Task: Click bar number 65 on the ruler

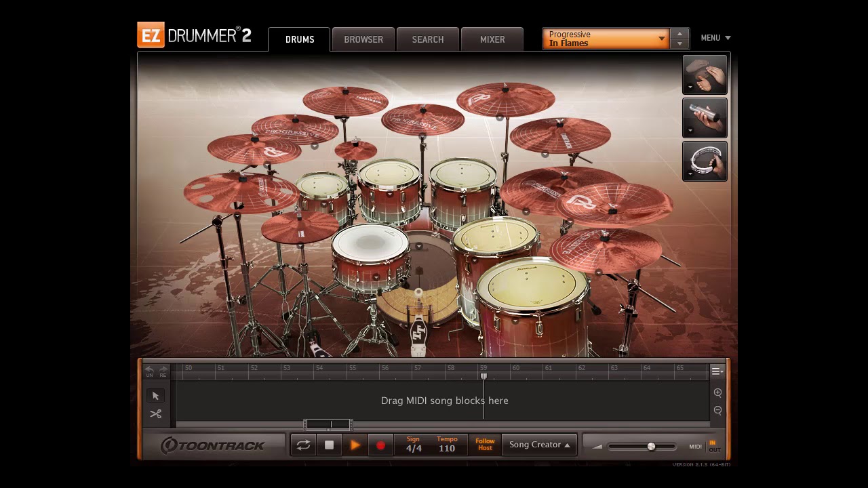Action: pyautogui.click(x=679, y=368)
